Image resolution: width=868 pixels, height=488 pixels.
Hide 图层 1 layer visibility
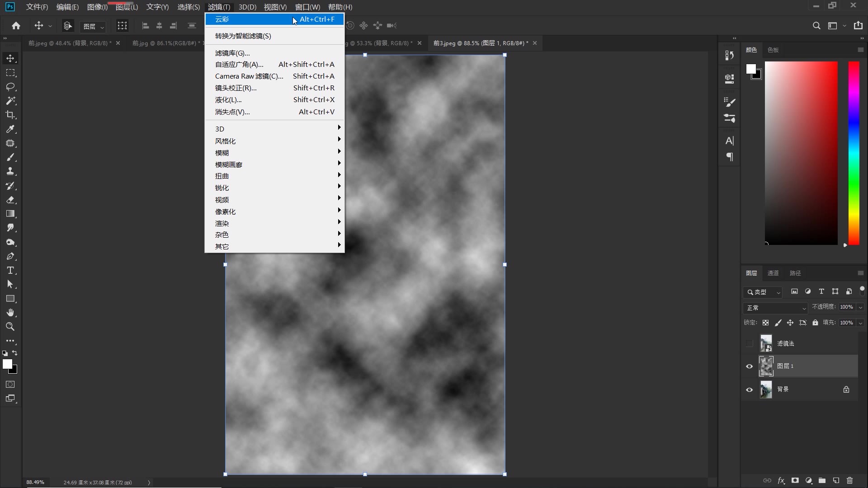750,366
